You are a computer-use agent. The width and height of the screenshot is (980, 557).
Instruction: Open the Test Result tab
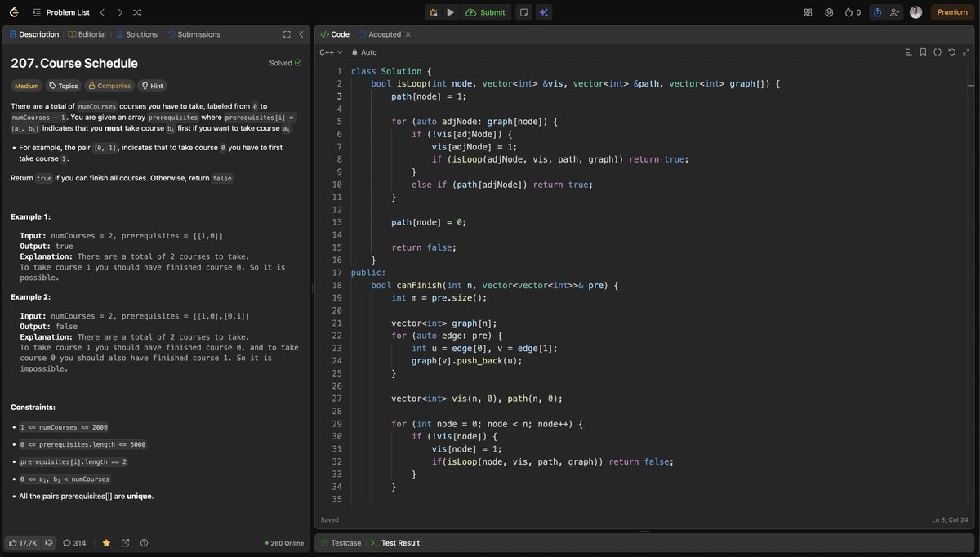point(395,543)
